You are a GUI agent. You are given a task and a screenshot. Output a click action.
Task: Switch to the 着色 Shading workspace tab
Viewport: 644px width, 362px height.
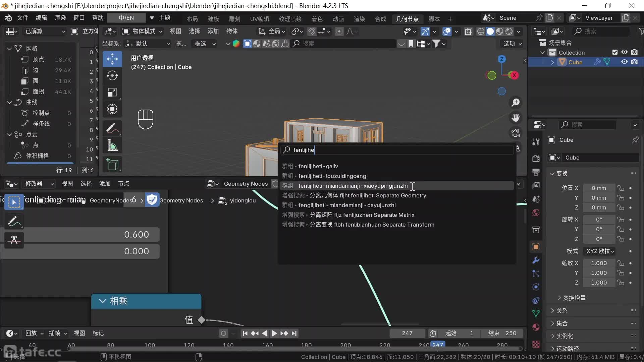pyautogui.click(x=317, y=19)
